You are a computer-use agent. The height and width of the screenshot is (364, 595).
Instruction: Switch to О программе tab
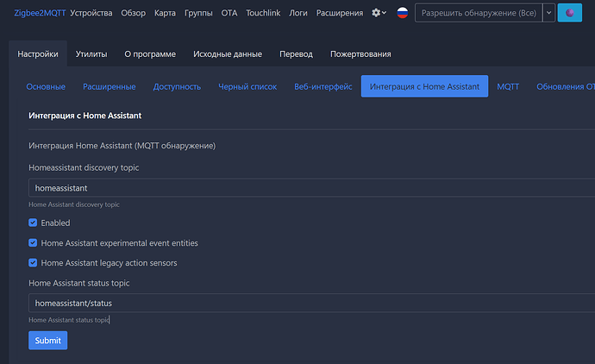tap(150, 53)
